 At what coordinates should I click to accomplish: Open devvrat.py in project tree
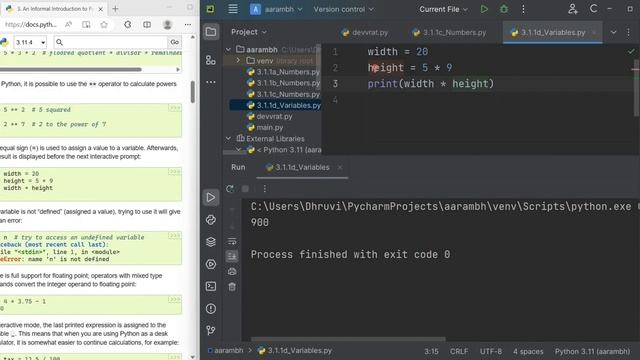(x=270, y=116)
